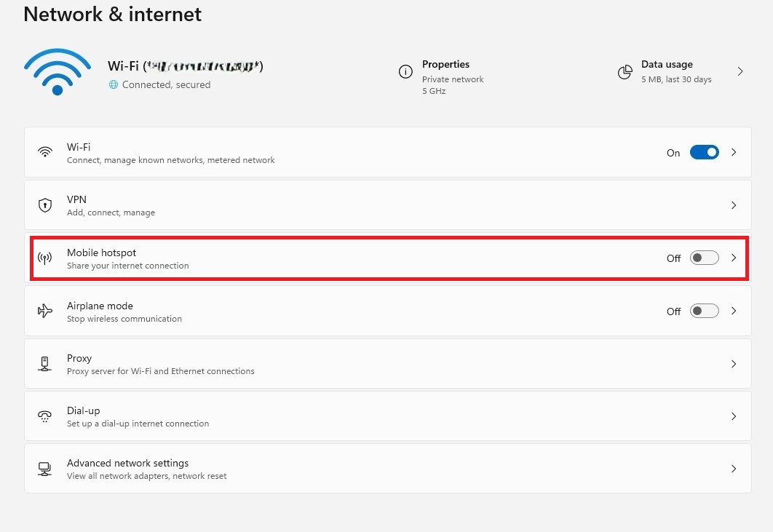Click the Airplane mode icon
This screenshot has height=532, width=773.
(x=45, y=311)
